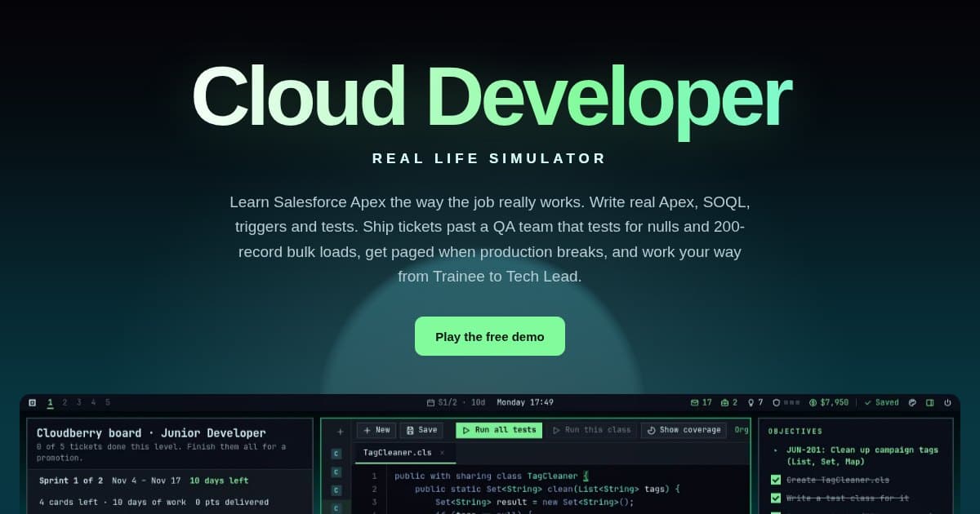
Task: Switch to workspace tab 4
Action: click(93, 402)
